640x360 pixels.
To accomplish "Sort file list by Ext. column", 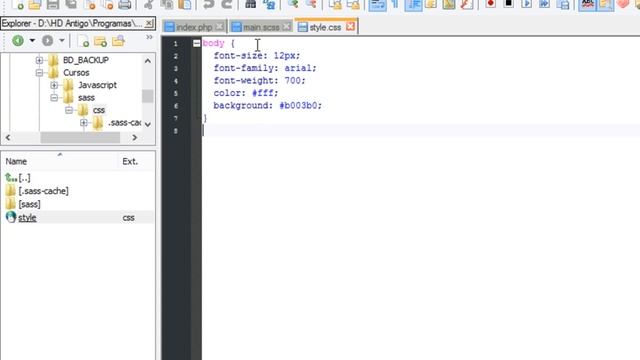I will [x=136, y=161].
